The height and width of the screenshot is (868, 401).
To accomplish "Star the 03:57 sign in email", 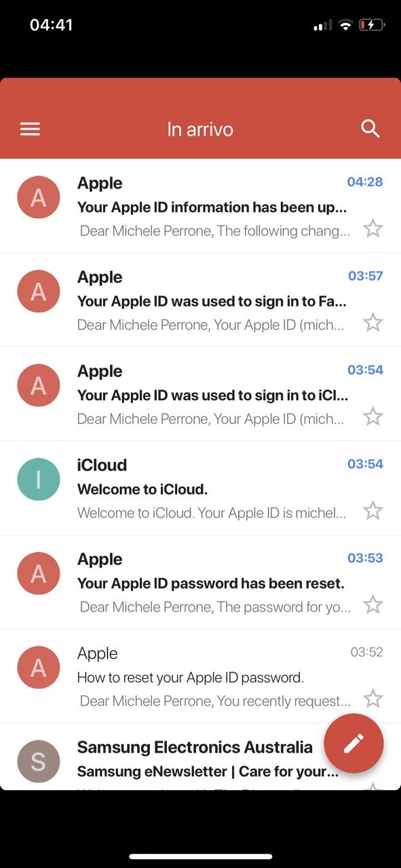I will [x=373, y=322].
